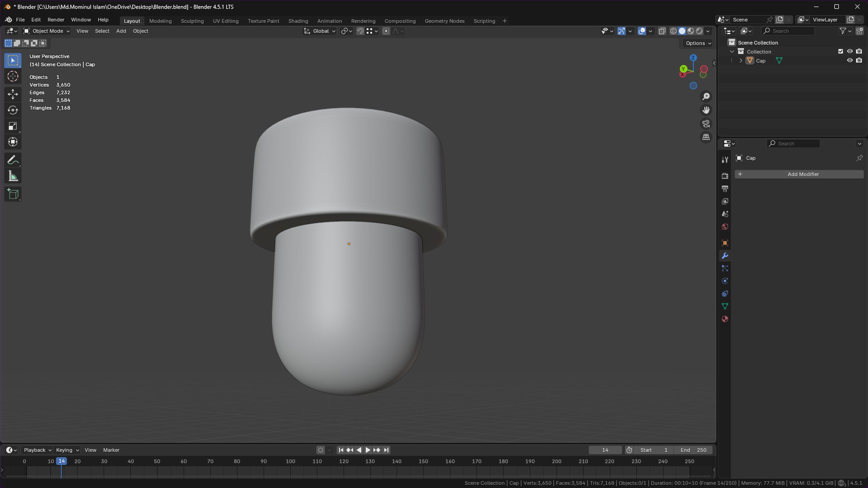Open the overlays options dropdown arrow
This screenshot has width=868, height=488.
coord(651,31)
